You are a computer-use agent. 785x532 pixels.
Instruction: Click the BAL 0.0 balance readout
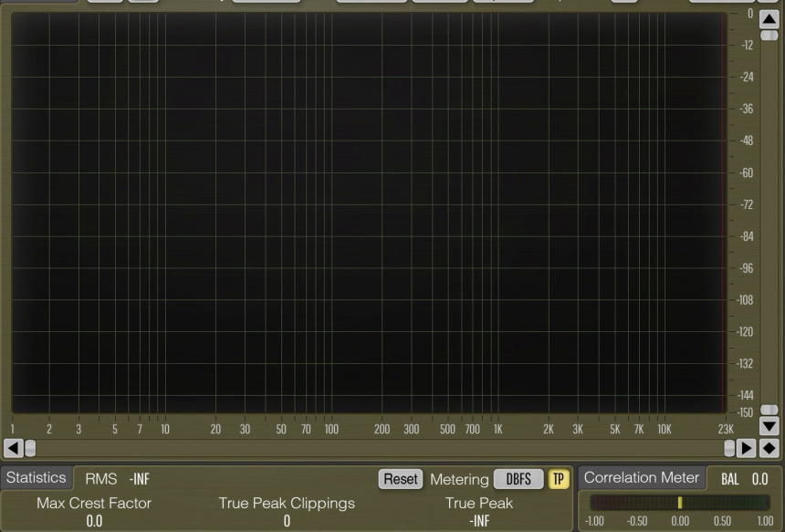[745, 479]
